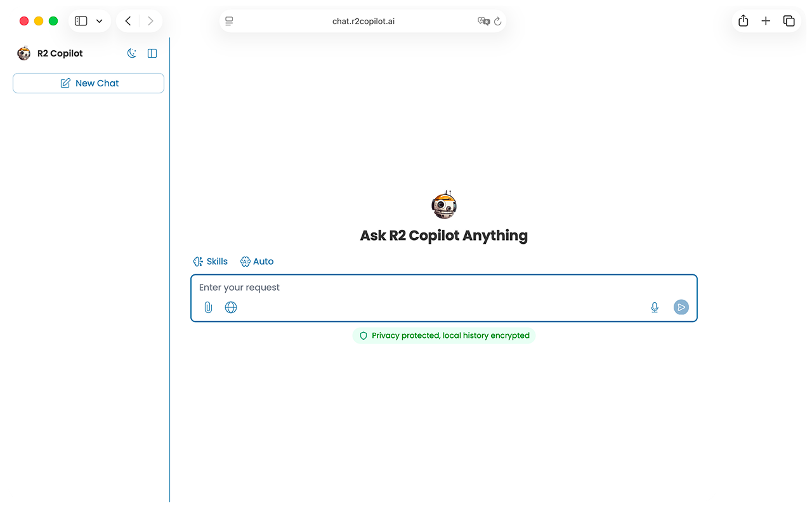Screen dimensions: 812x508
Task: Click the R2 Copilot robot logo in sidebar
Action: [x=23, y=53]
